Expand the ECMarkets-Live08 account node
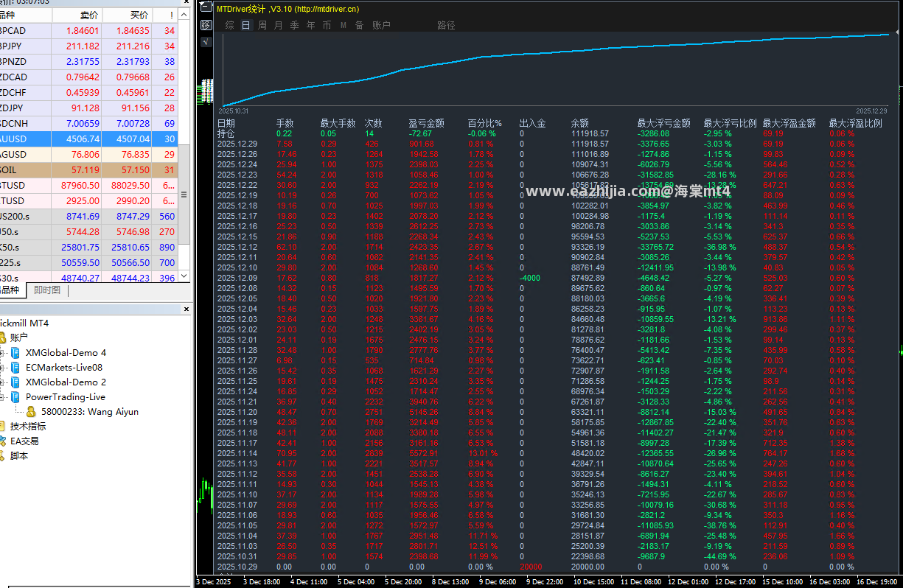Screen dimensions: 903x588 tap(2, 367)
